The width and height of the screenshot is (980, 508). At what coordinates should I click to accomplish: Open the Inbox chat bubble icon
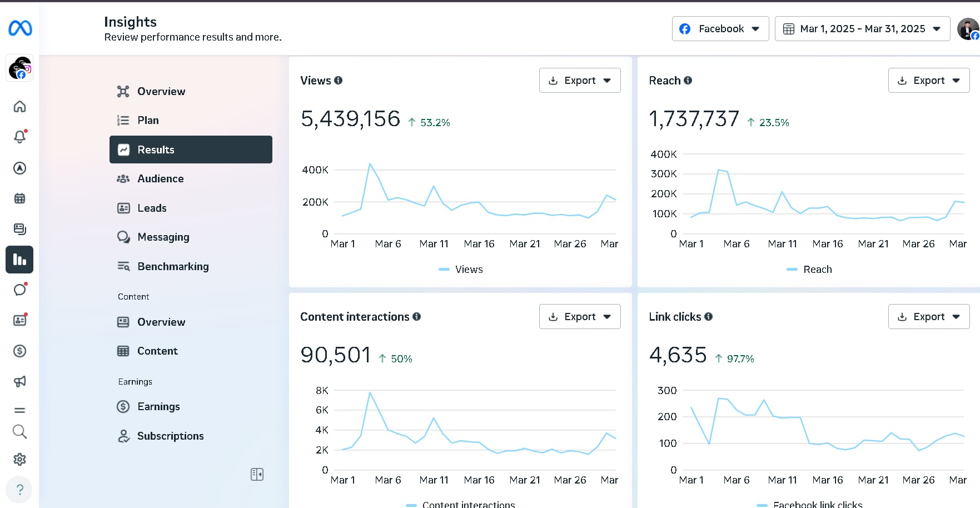click(x=19, y=290)
